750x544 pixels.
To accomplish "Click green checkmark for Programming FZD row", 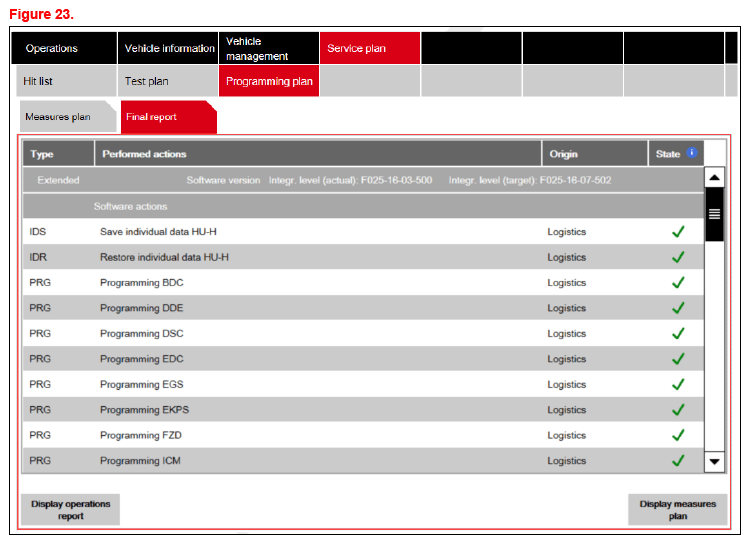I will coord(678,436).
